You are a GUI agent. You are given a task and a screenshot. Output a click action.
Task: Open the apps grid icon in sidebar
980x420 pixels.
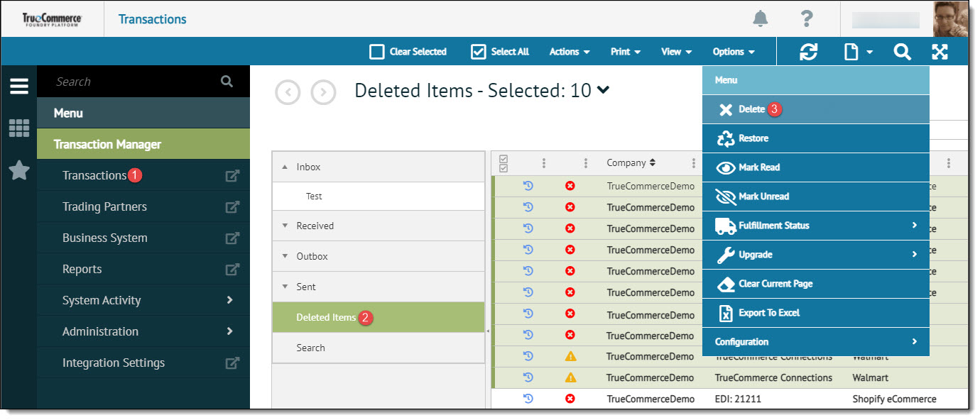click(x=19, y=128)
